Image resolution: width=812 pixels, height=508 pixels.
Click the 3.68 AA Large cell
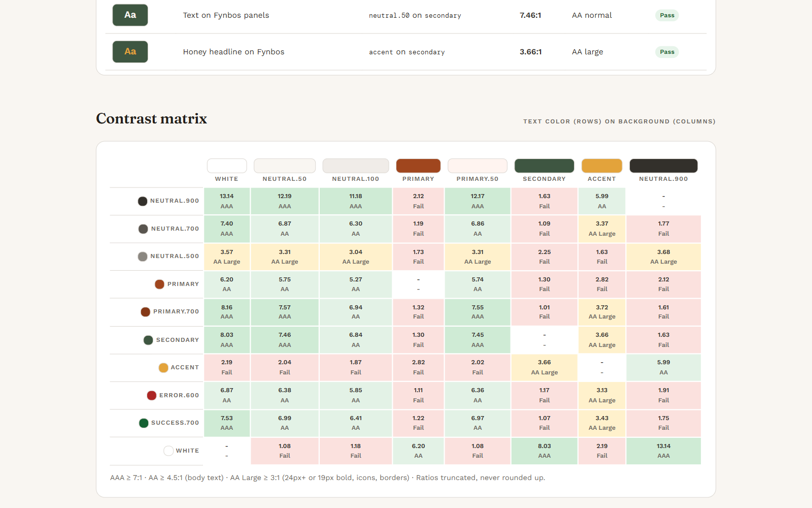663,257
